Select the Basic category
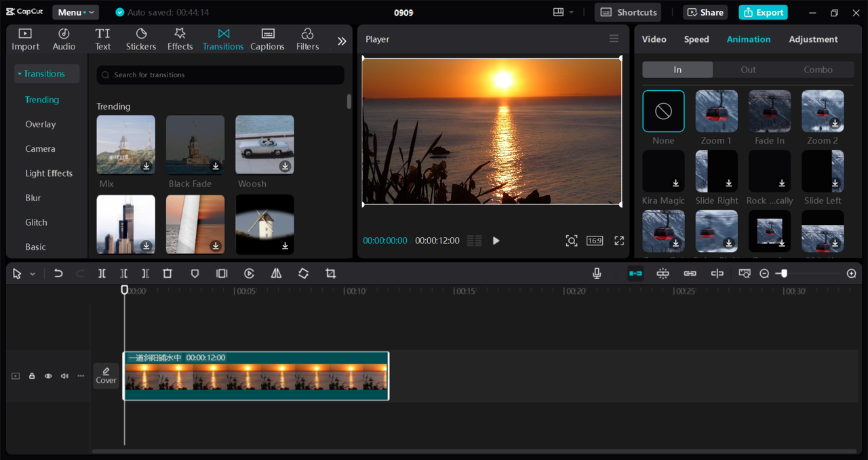Image resolution: width=868 pixels, height=460 pixels. [x=35, y=247]
